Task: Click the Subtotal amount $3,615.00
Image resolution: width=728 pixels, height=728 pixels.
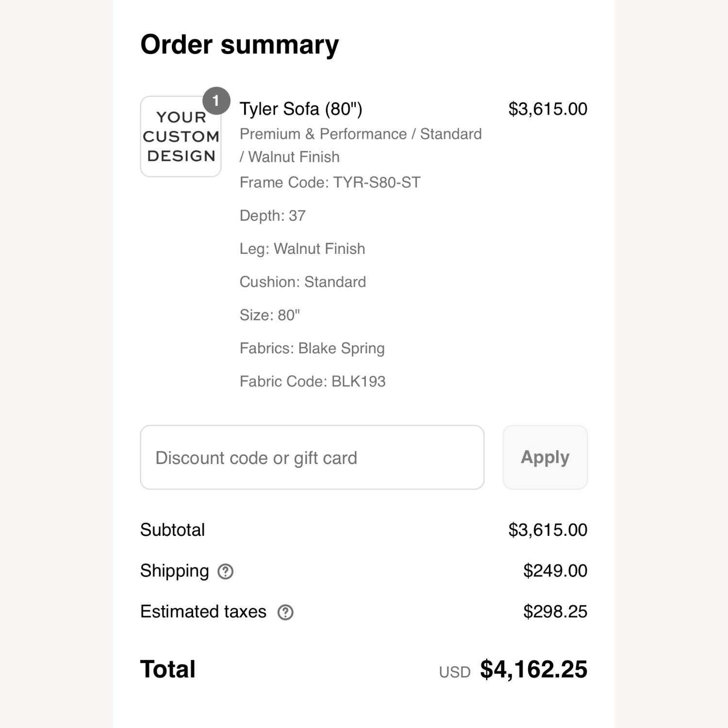Action: coord(547,529)
